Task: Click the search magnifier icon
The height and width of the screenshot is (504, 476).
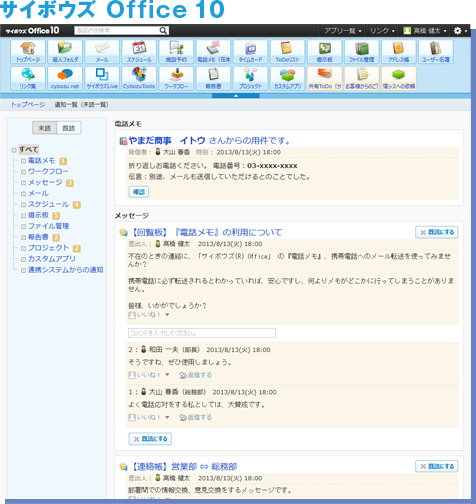Action: (163, 31)
